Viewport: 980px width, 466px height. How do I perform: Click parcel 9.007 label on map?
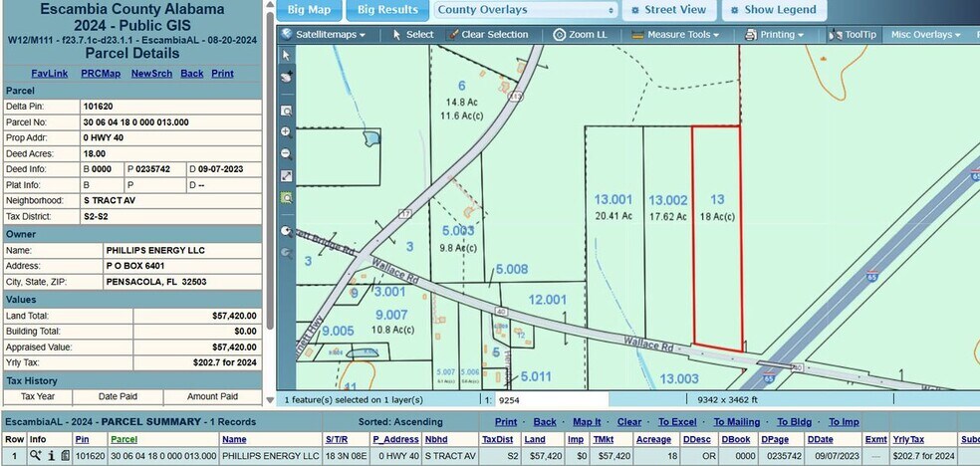pyautogui.click(x=390, y=315)
